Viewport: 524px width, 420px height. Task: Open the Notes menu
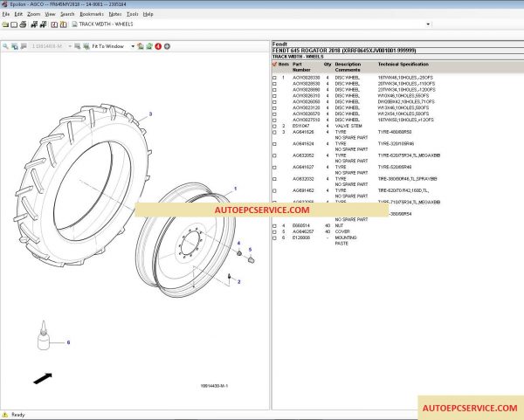(x=115, y=14)
